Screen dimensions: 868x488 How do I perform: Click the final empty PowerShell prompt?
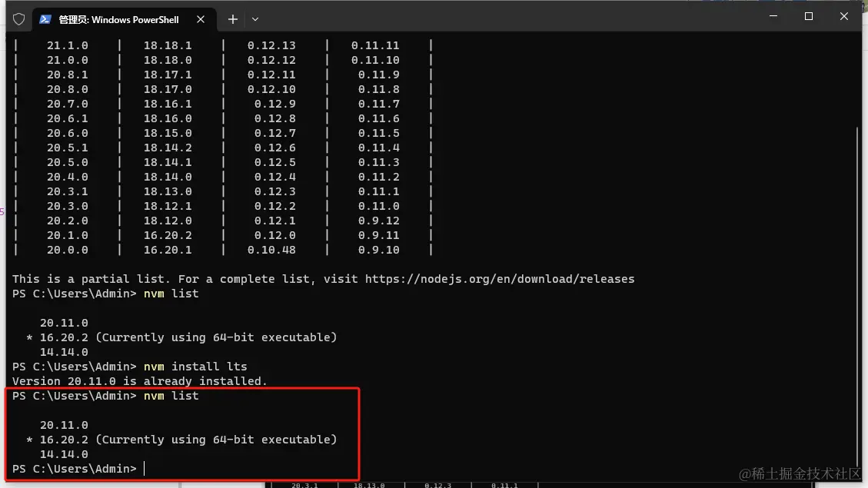click(x=78, y=469)
